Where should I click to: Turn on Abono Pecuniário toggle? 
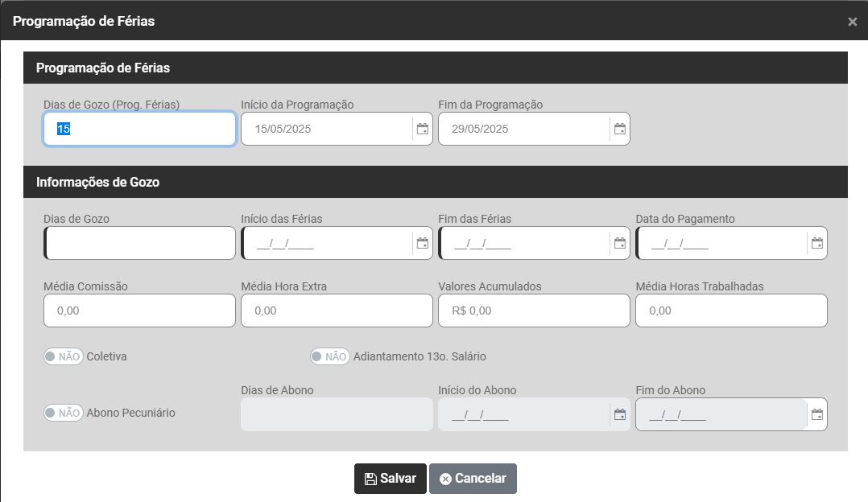[x=64, y=413]
